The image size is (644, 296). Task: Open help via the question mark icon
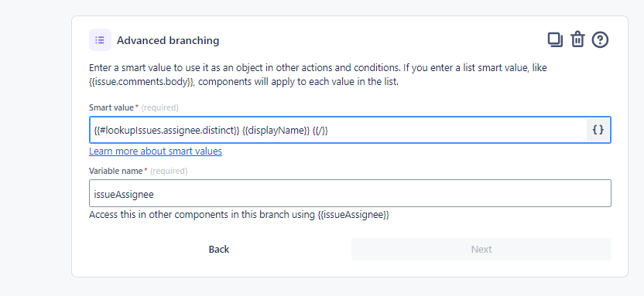pyautogui.click(x=600, y=39)
